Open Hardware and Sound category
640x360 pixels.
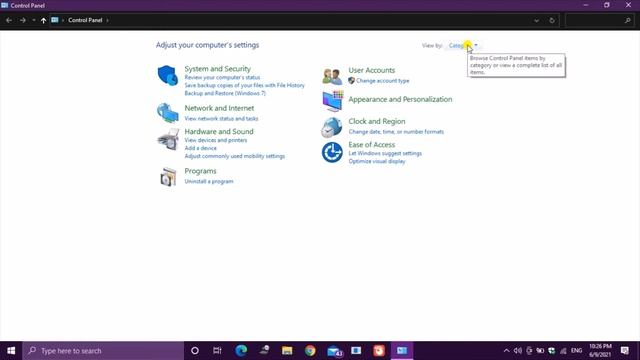[x=219, y=131]
